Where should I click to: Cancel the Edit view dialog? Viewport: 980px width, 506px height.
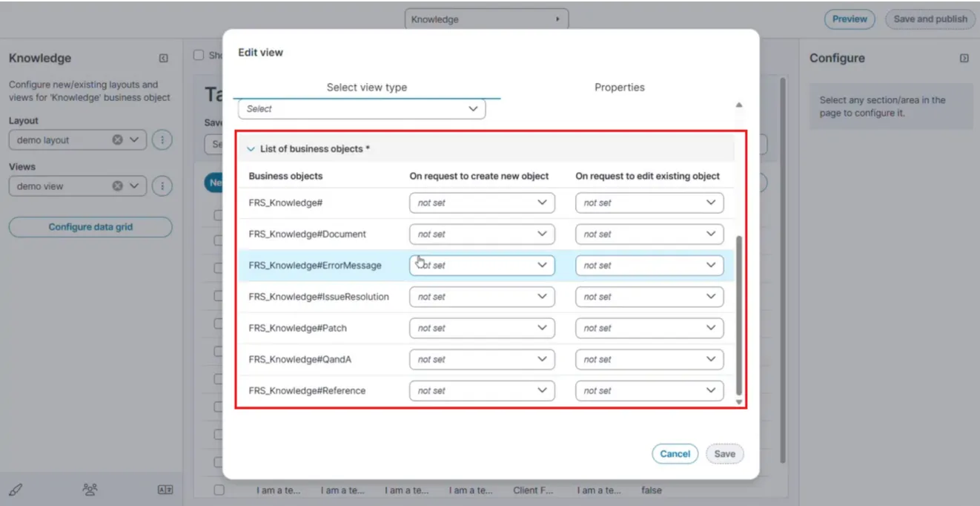coord(675,454)
